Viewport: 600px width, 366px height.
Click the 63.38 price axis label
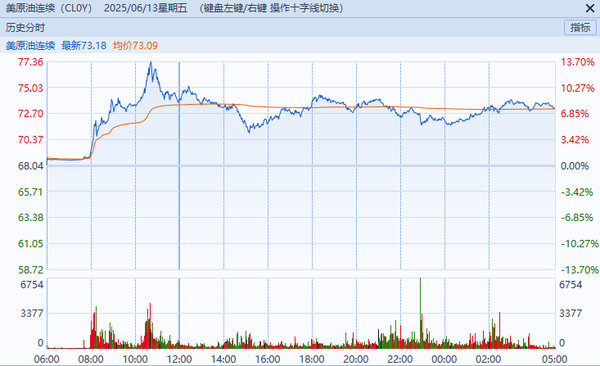31,217
